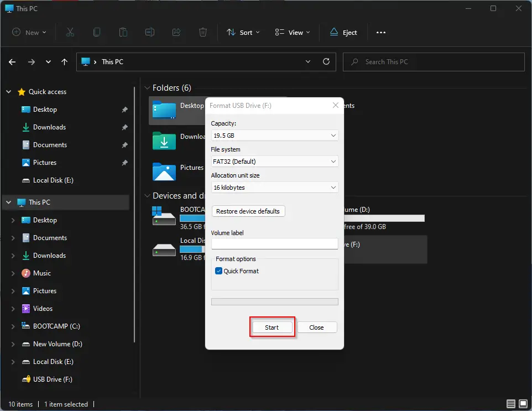Collapse the Quick access tree section
532x411 pixels.
9,92
